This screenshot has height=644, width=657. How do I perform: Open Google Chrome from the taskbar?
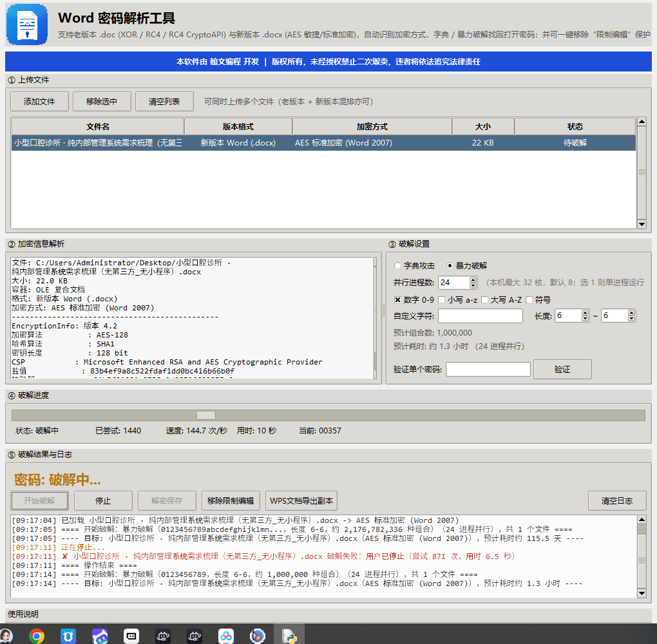pyautogui.click(x=37, y=636)
